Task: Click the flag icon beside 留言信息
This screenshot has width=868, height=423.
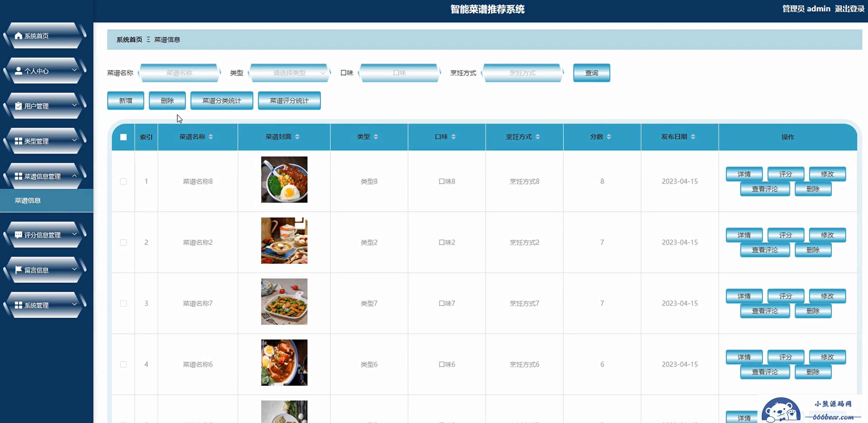Action: click(x=19, y=270)
